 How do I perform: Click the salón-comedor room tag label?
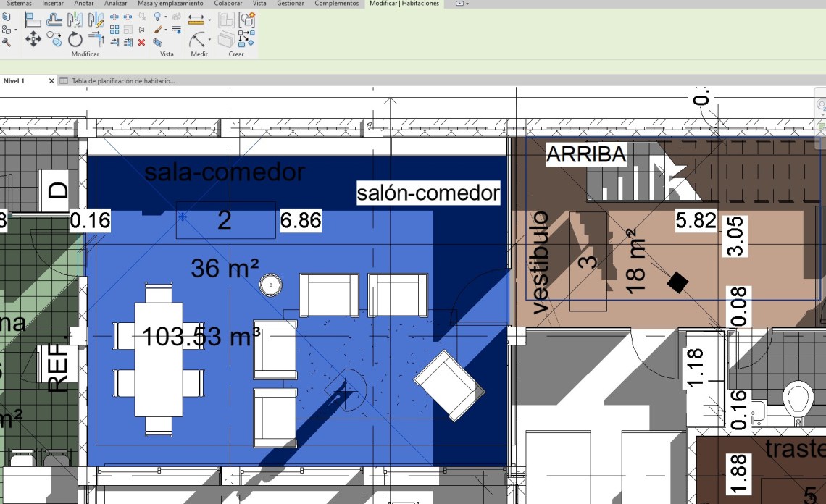428,193
